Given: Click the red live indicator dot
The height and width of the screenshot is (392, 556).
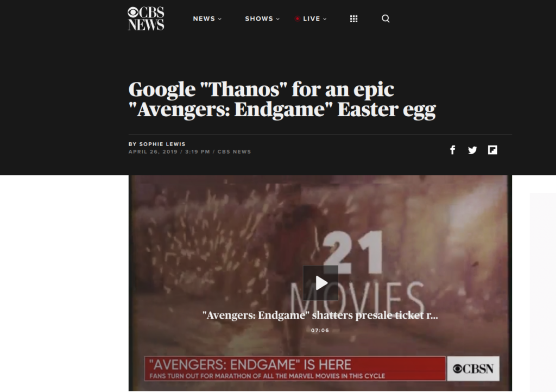Looking at the screenshot, I should [297, 19].
